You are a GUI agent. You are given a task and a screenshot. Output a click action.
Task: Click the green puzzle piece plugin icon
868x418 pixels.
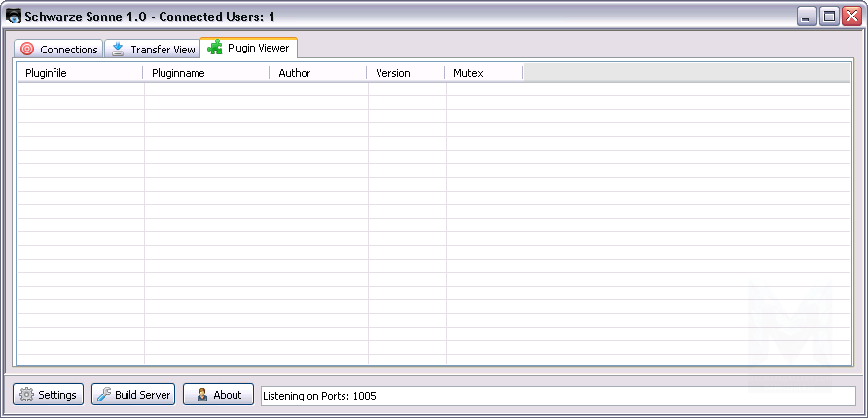pyautogui.click(x=214, y=48)
